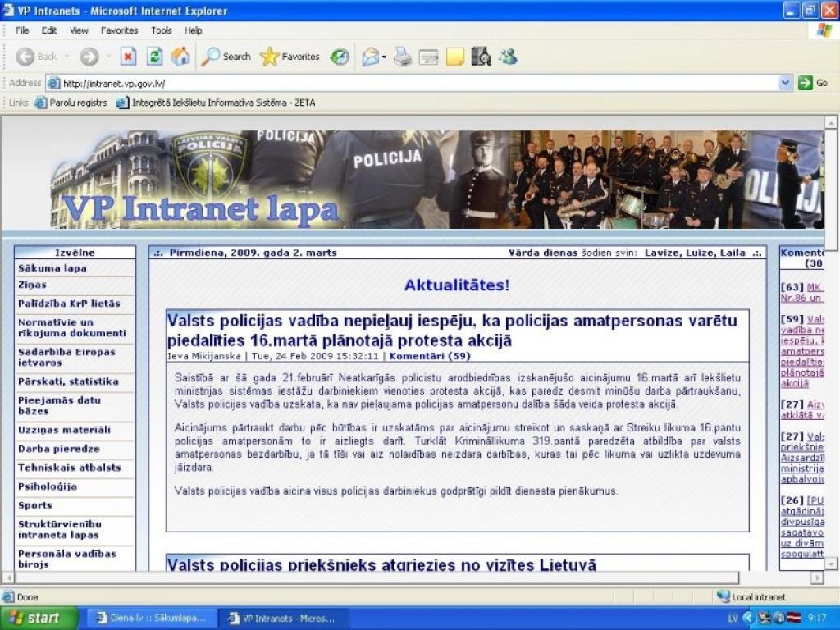Open the Forward button history dropdown arrow

107,57
